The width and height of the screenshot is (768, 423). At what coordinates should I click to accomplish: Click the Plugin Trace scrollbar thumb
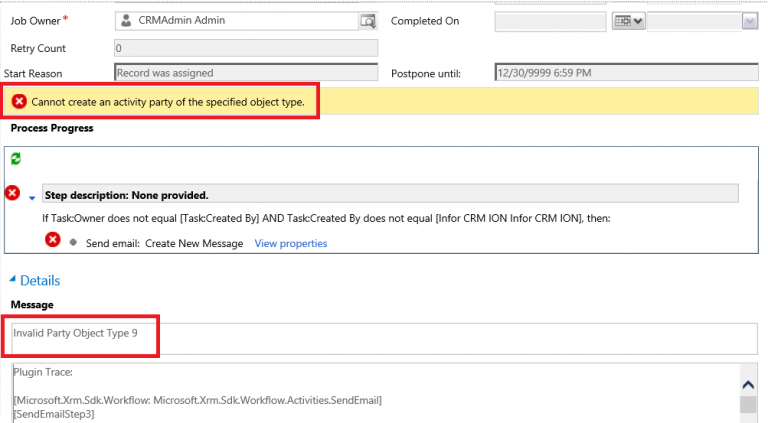point(748,404)
